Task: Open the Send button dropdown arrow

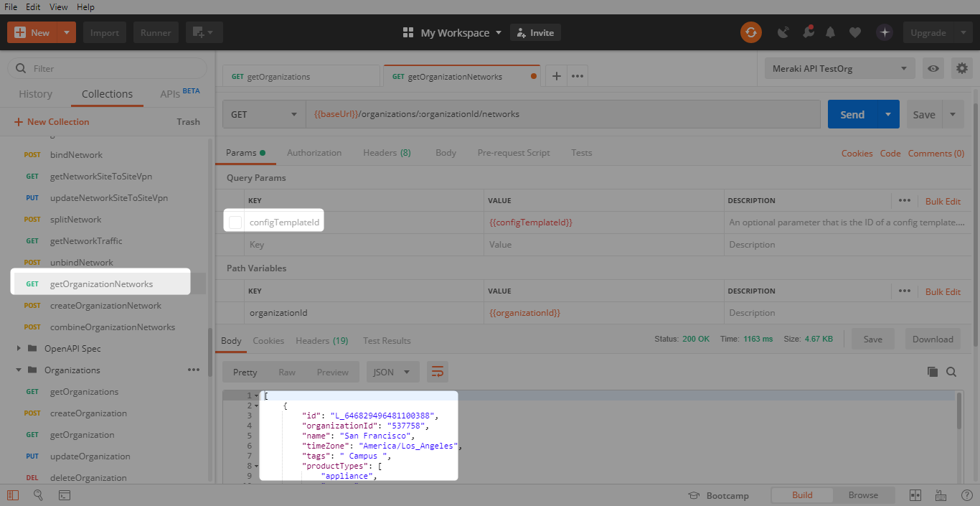Action: coord(888,114)
